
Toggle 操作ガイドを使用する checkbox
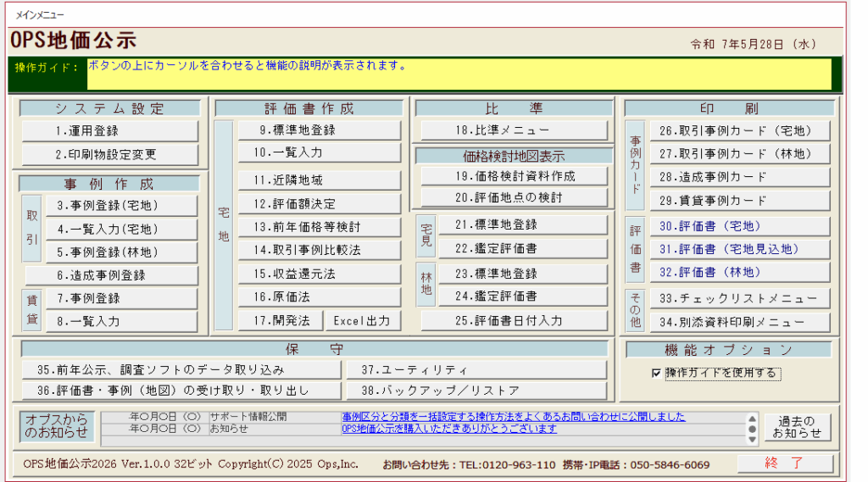(x=657, y=374)
